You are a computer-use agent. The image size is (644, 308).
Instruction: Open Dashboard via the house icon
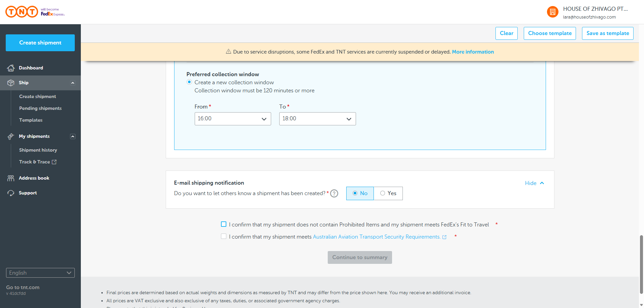(11, 68)
